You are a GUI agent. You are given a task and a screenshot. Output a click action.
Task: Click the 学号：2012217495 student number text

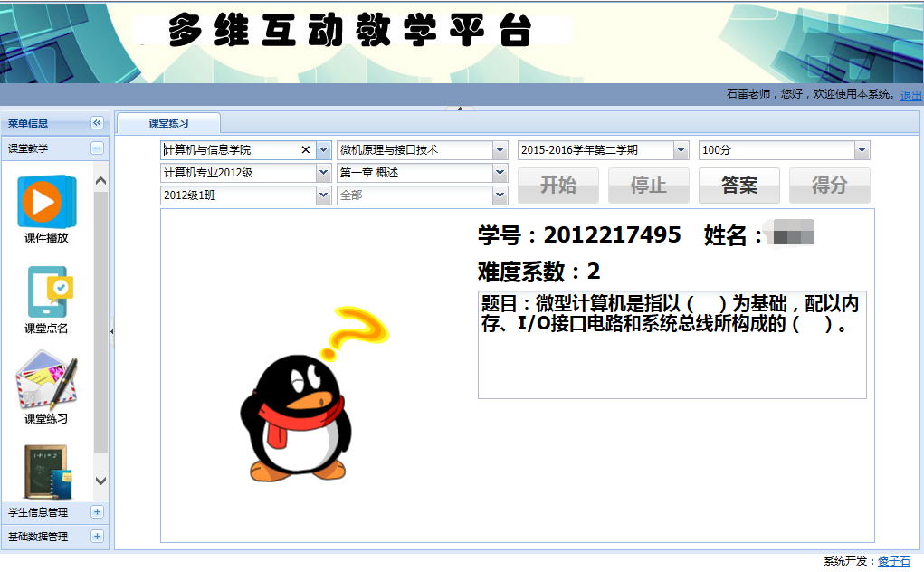[x=579, y=235]
